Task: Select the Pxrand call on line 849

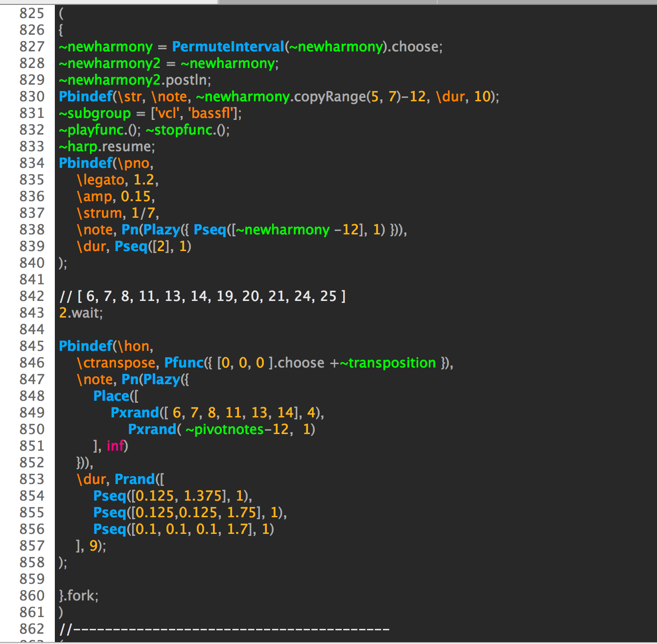Action: point(135,413)
